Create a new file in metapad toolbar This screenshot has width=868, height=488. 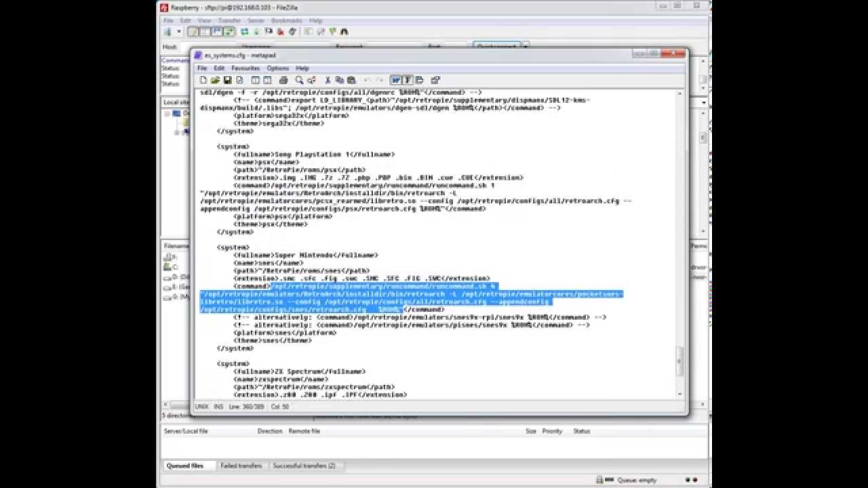click(203, 80)
